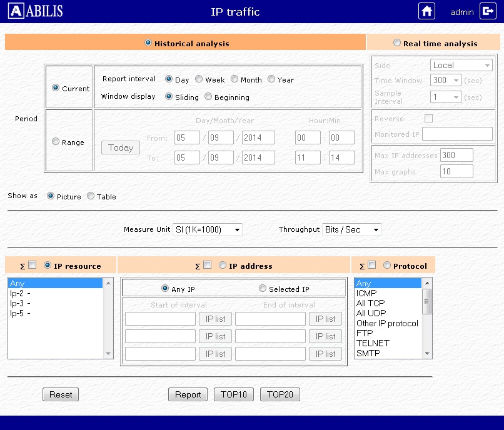
Task: Select Range period option
Action: pos(56,142)
